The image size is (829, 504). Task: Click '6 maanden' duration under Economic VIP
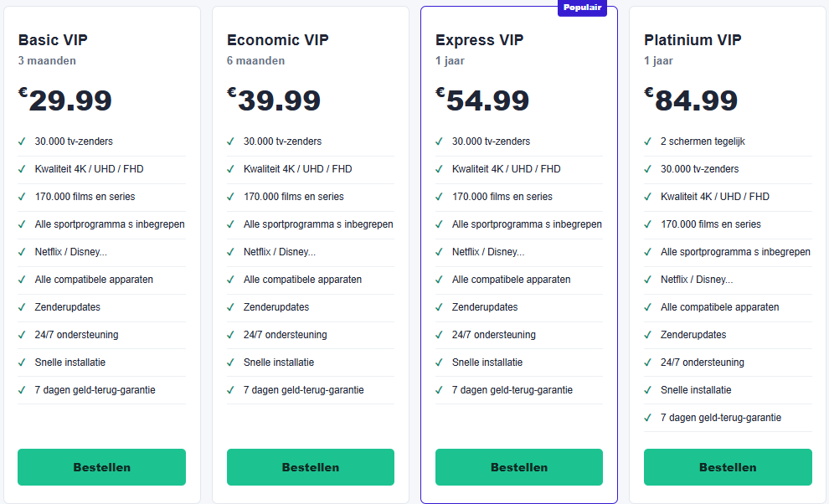[x=256, y=61]
